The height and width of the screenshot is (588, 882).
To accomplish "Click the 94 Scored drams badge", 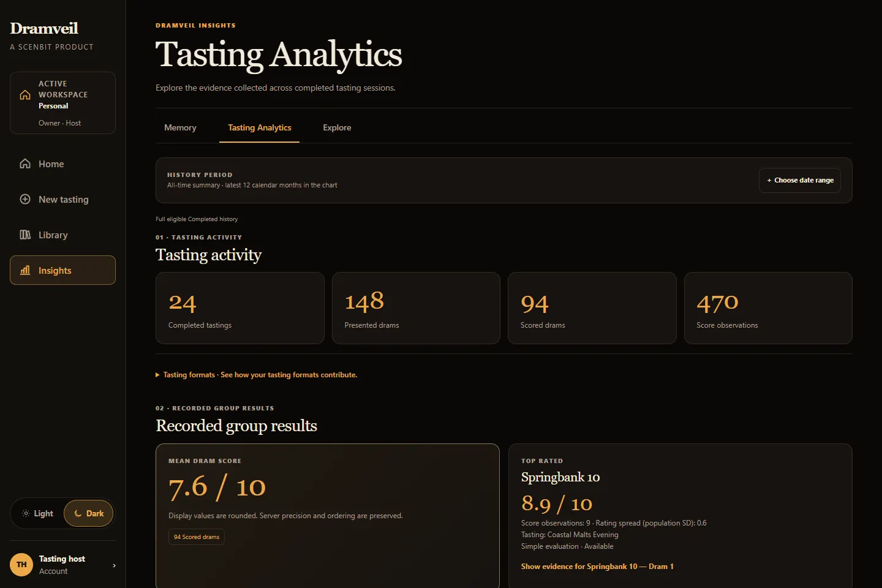I will (197, 537).
